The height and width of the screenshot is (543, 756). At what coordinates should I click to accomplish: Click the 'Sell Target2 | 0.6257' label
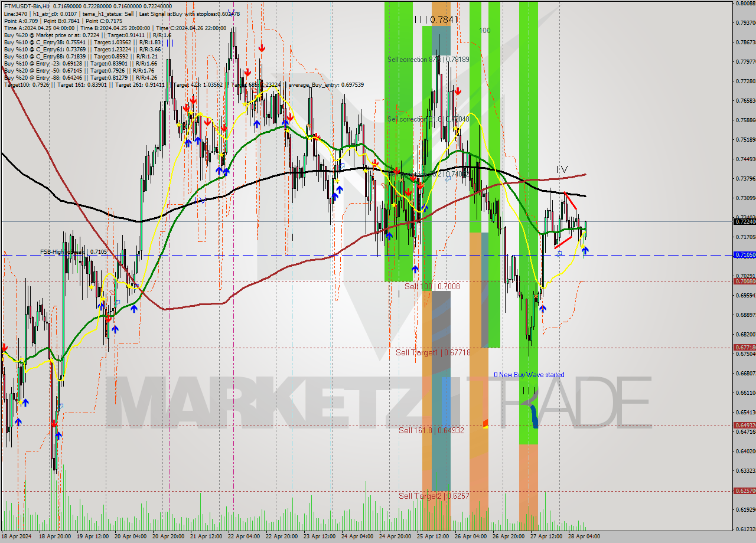[434, 496]
